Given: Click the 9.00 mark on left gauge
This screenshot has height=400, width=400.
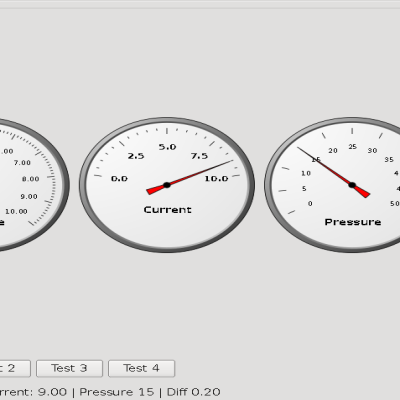Looking at the screenshot, I should [29, 197].
